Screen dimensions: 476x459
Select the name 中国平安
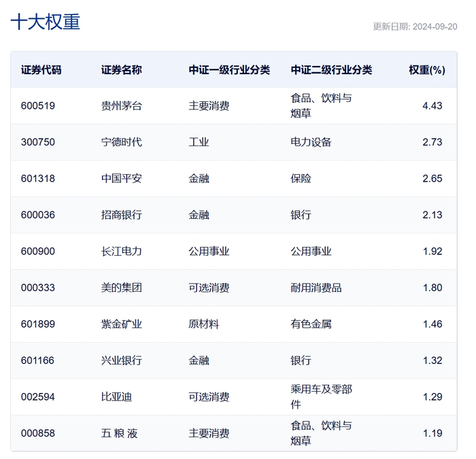[122, 178]
